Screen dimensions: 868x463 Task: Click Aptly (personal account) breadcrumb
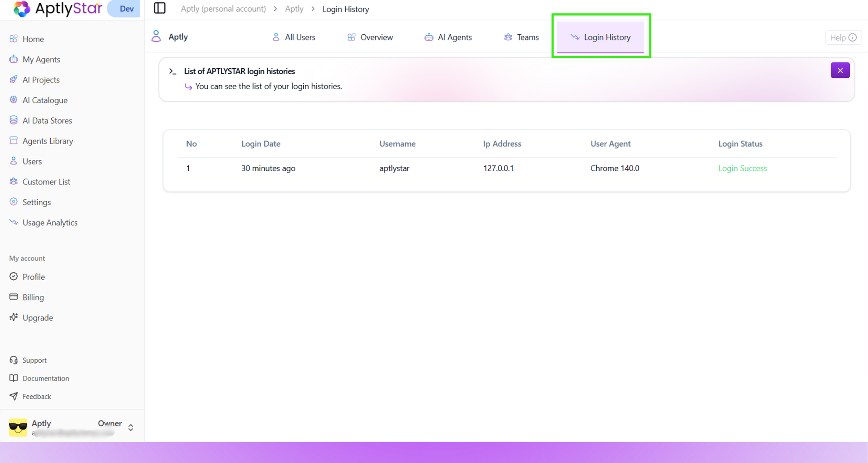pos(223,9)
